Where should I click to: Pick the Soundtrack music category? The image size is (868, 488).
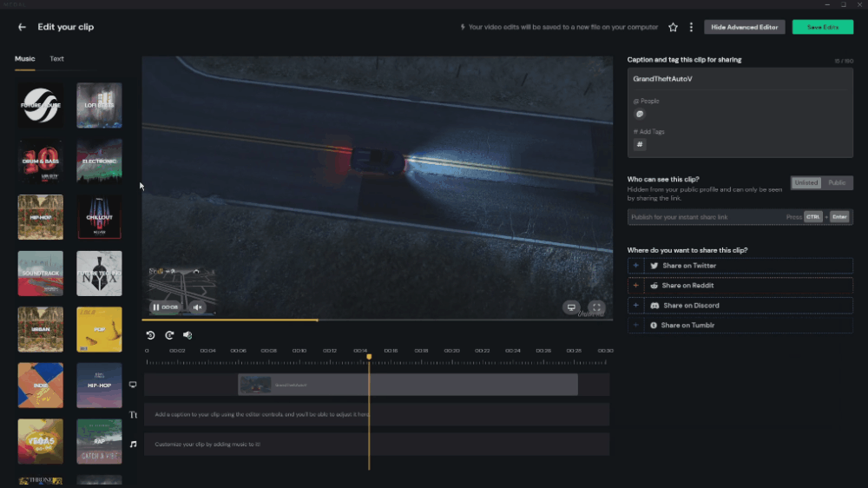(41, 273)
